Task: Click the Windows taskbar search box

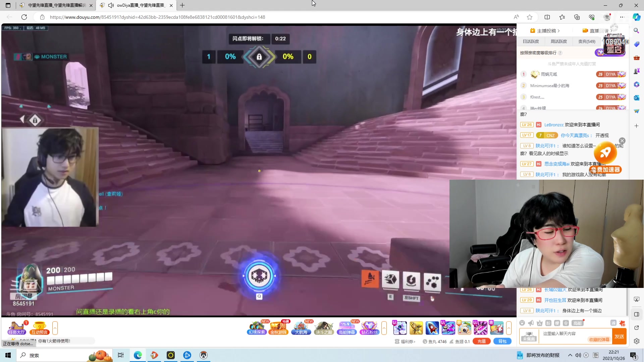Action: click(x=64, y=355)
